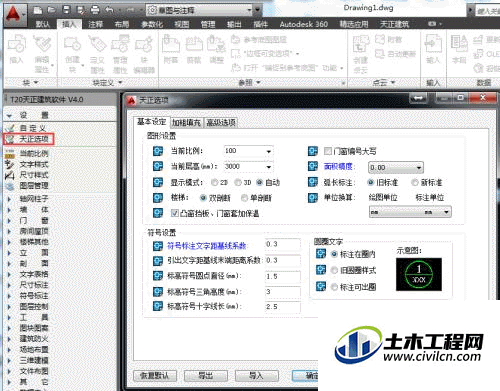
Task: Select the 单剖断 stair radio button
Action: [x=244, y=198]
